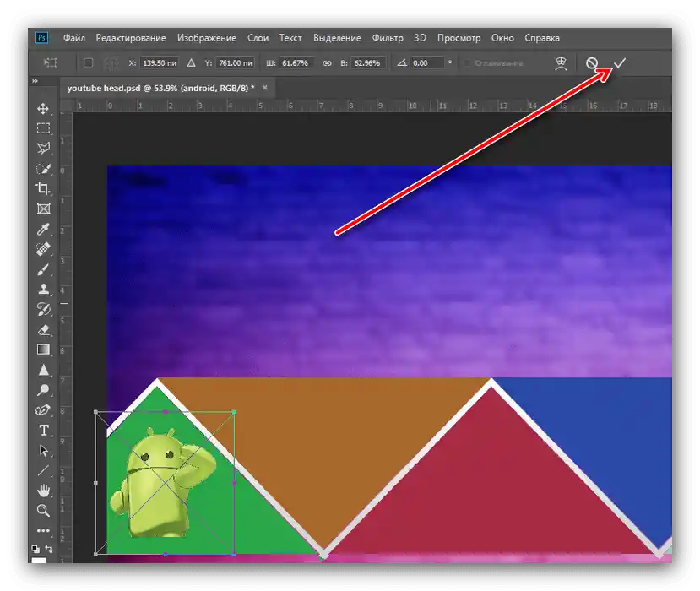Select the Quick Selection tool
Viewport: 700px width, 591px height.
(x=43, y=169)
